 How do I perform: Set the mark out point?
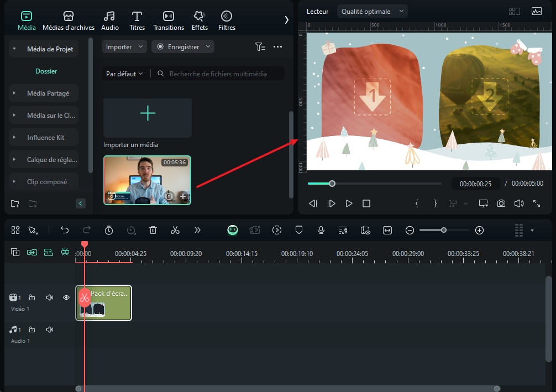click(x=435, y=203)
